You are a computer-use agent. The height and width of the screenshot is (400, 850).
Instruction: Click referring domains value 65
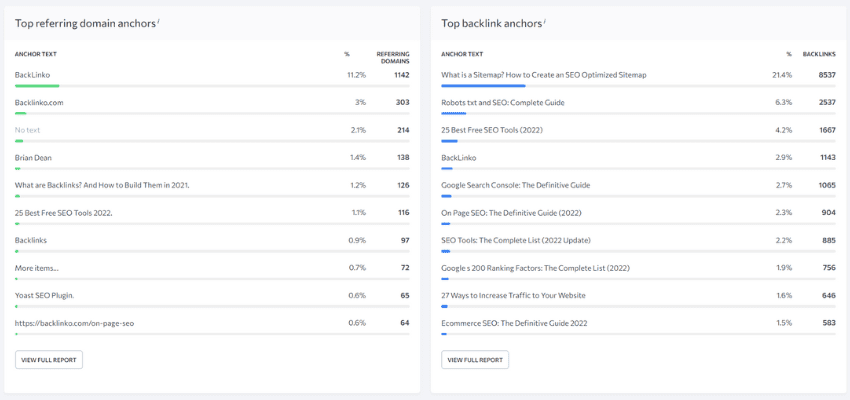[405, 296]
